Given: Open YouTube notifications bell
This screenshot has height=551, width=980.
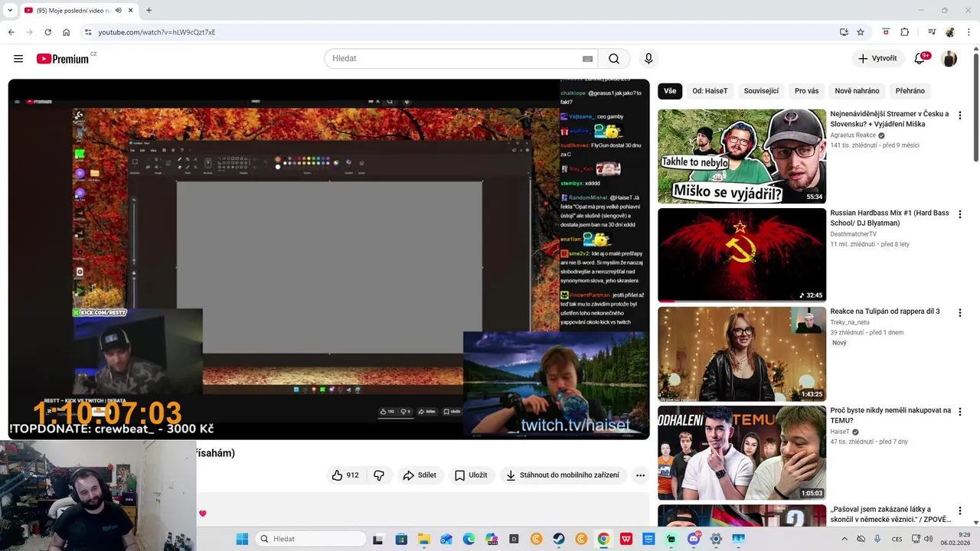Looking at the screenshot, I should [x=920, y=59].
